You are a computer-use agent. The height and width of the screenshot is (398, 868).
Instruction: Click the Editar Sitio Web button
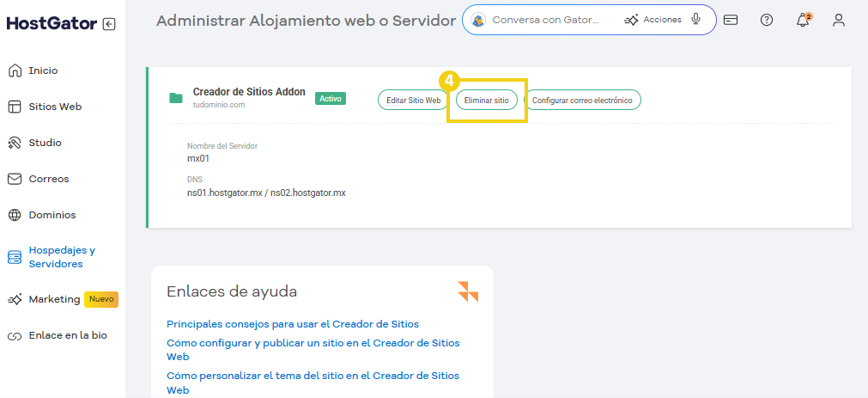click(413, 101)
